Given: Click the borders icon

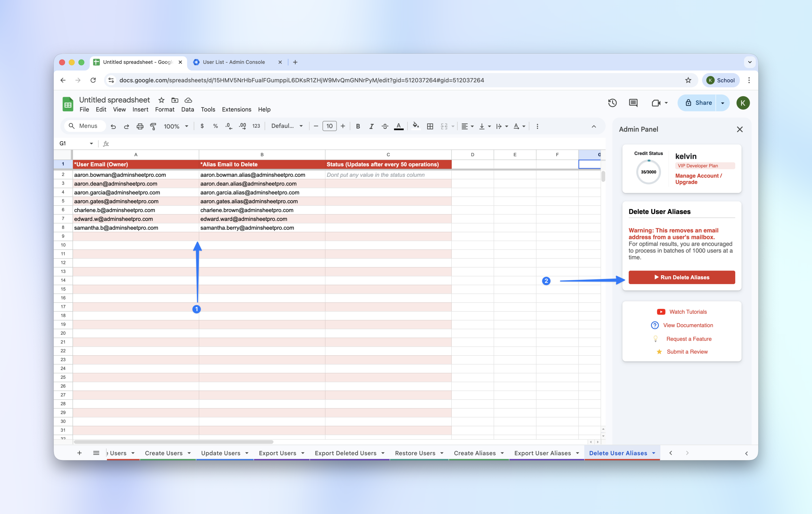Looking at the screenshot, I should click(430, 126).
